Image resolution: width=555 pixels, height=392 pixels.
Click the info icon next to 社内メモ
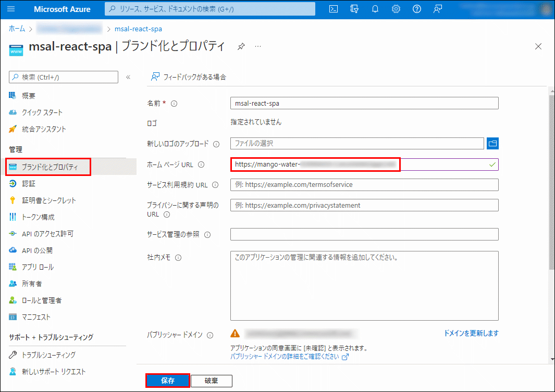(178, 258)
